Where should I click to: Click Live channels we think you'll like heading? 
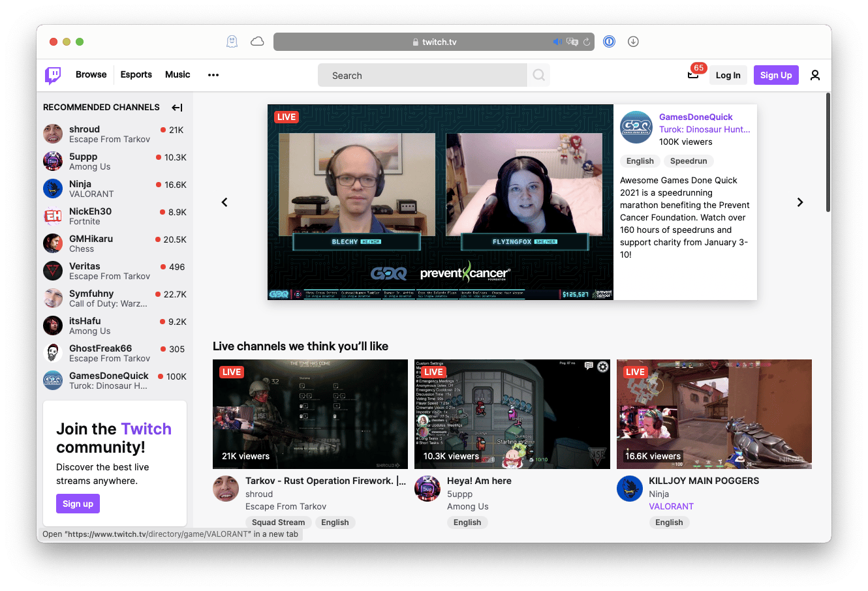pos(300,346)
